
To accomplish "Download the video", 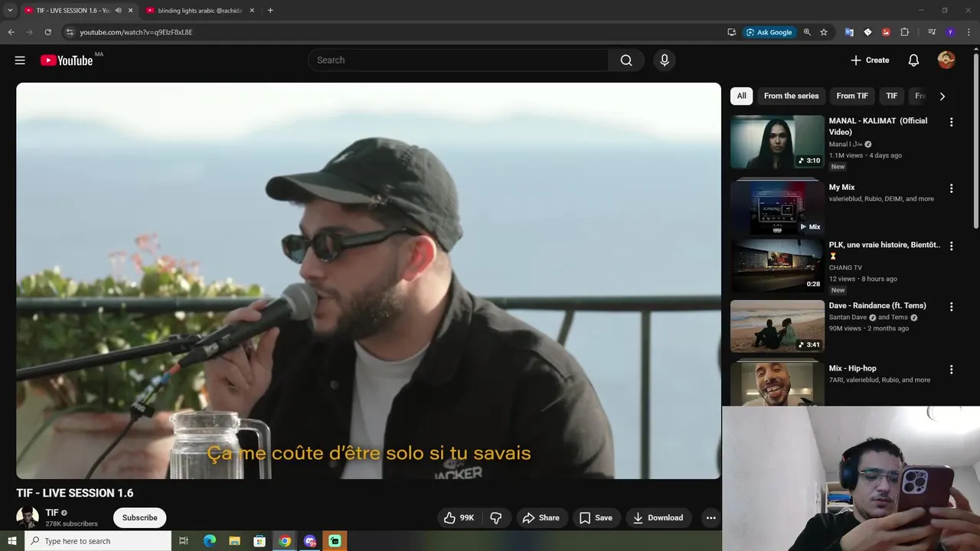I will point(658,518).
